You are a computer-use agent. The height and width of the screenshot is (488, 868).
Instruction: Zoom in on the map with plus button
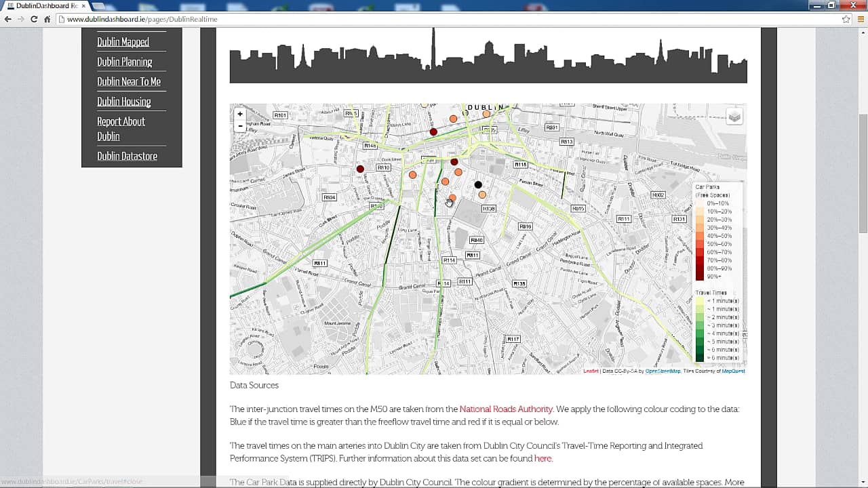coord(239,114)
